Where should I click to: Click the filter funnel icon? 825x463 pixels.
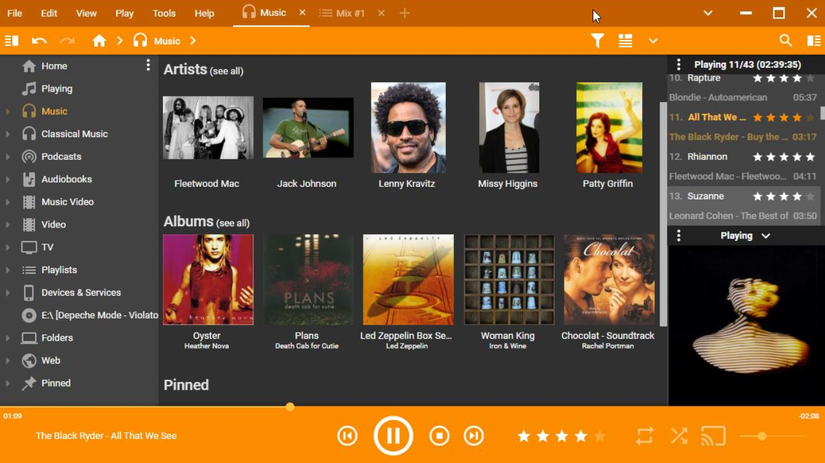[597, 41]
